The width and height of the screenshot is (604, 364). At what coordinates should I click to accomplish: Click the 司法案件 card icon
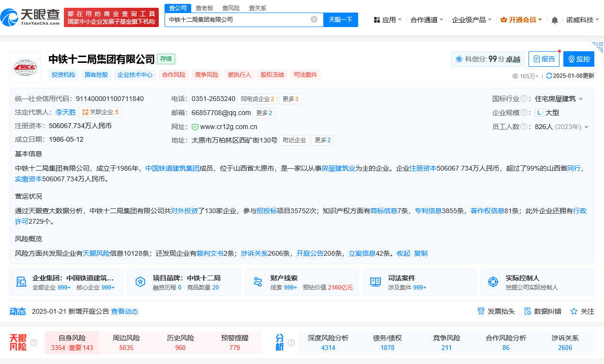[375, 282]
